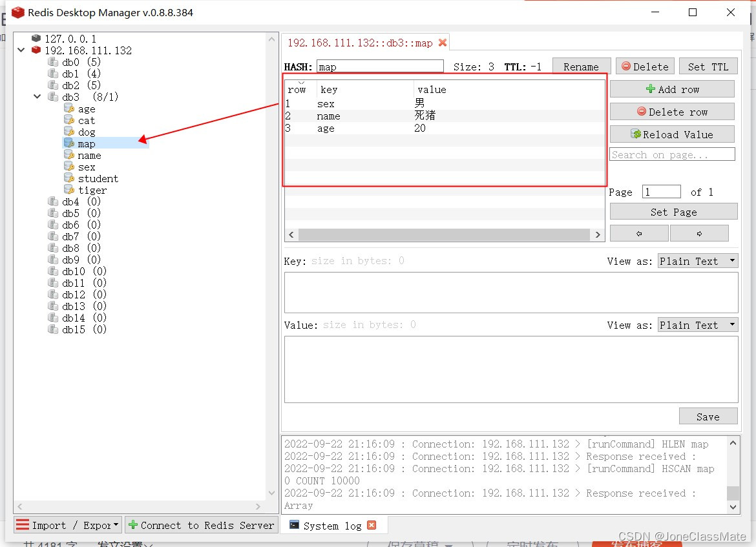
Task: Click the Value text area
Action: tap(511, 369)
